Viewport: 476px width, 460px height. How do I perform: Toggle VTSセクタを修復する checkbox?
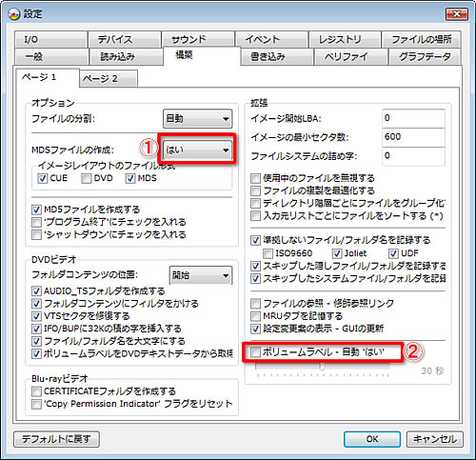36,316
